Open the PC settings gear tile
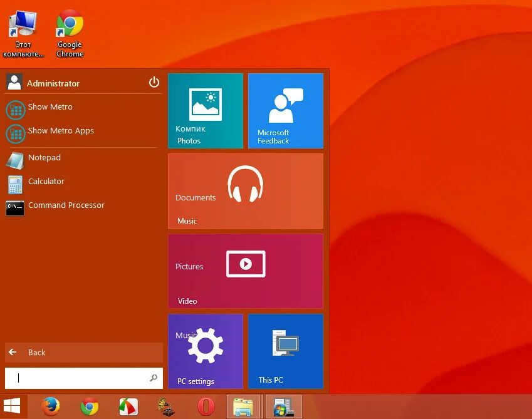The width and height of the screenshot is (532, 419). click(206, 351)
